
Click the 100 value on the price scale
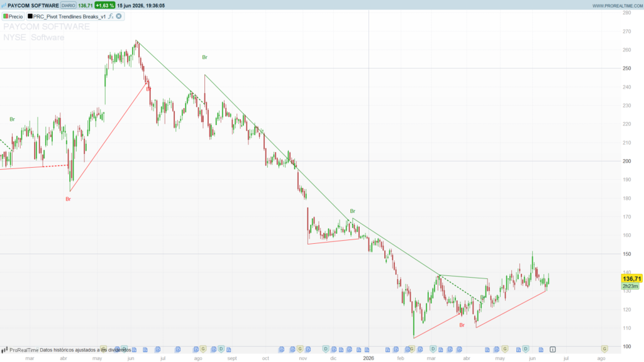(x=627, y=346)
